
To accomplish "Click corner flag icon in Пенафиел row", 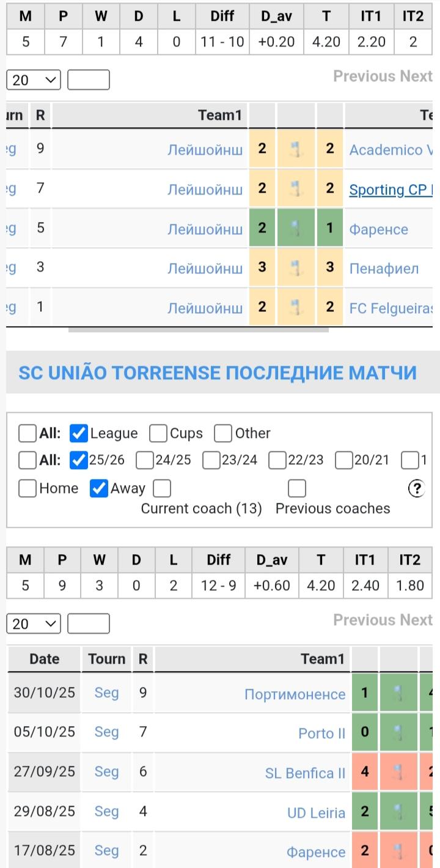I will click(296, 268).
